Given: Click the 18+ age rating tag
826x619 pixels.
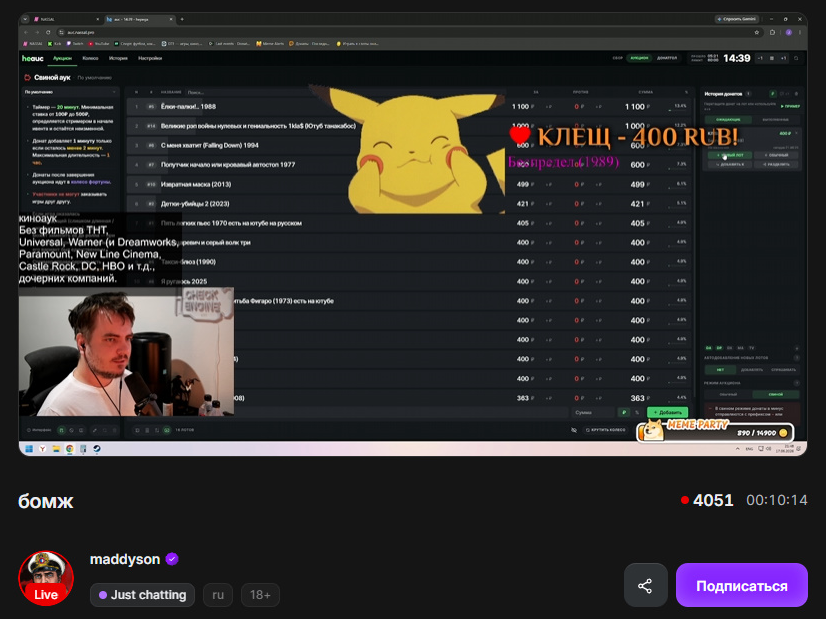Looking at the screenshot, I should click(260, 595).
